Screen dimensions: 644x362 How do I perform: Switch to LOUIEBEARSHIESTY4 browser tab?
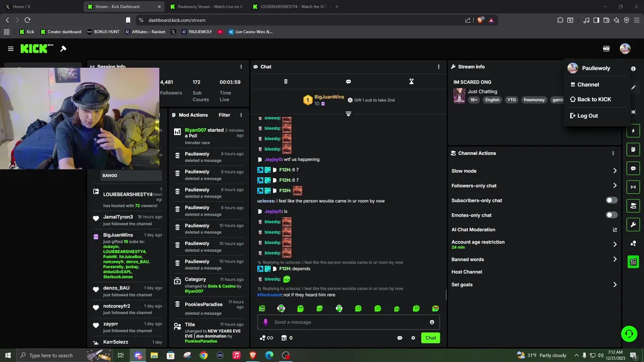(289, 7)
